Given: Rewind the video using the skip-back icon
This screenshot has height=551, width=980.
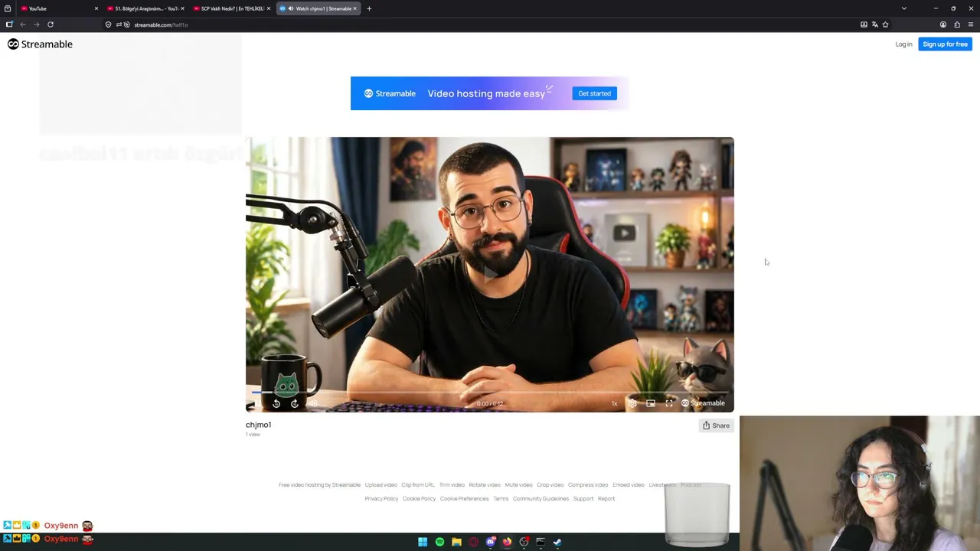Looking at the screenshot, I should [276, 403].
